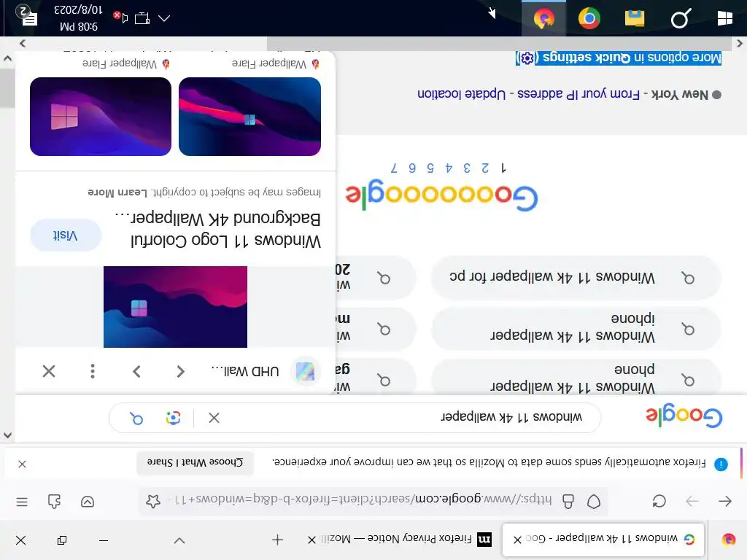Show next image in preview panel
Viewport: 747px width, 560px height.
[x=136, y=371]
